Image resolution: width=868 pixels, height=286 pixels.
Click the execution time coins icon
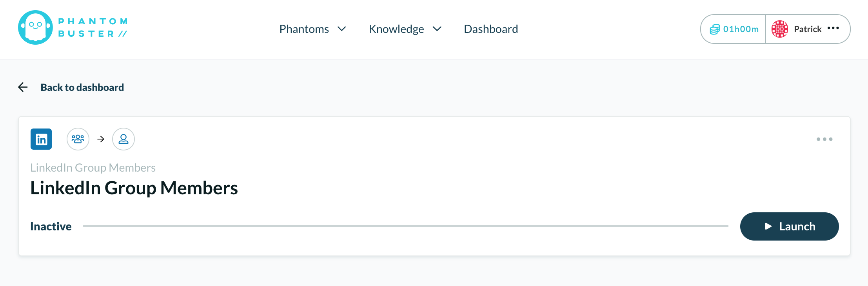pyautogui.click(x=715, y=29)
